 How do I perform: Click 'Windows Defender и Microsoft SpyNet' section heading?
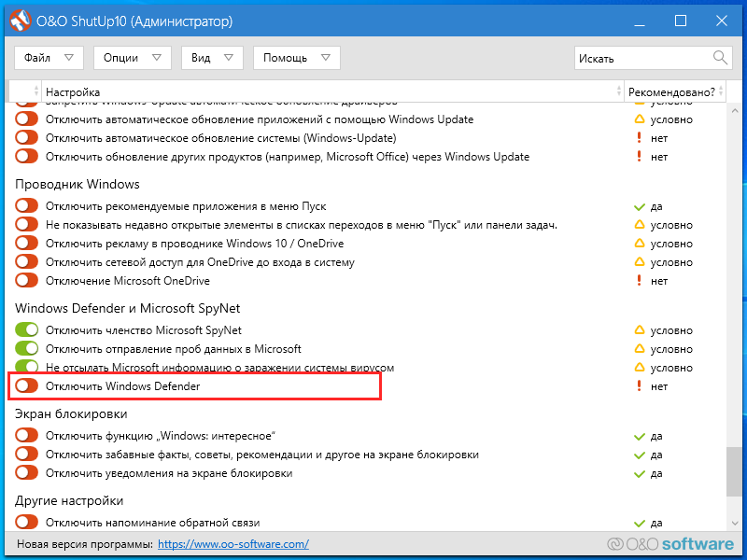coord(128,308)
